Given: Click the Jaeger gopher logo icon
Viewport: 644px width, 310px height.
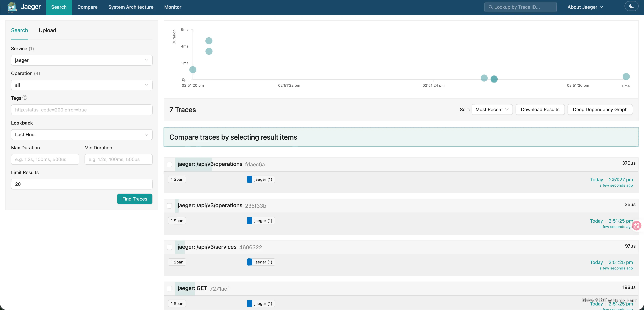Looking at the screenshot, I should [x=12, y=7].
